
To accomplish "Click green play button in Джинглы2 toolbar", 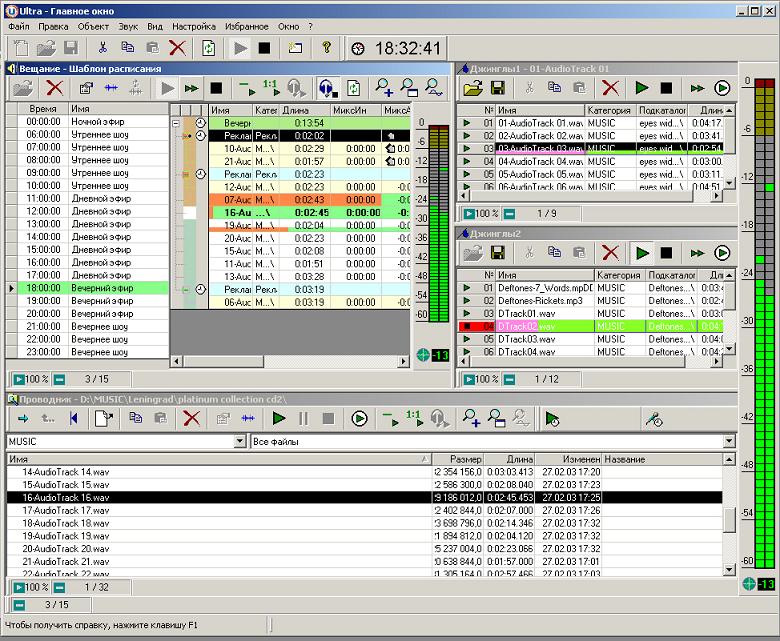I will (642, 253).
